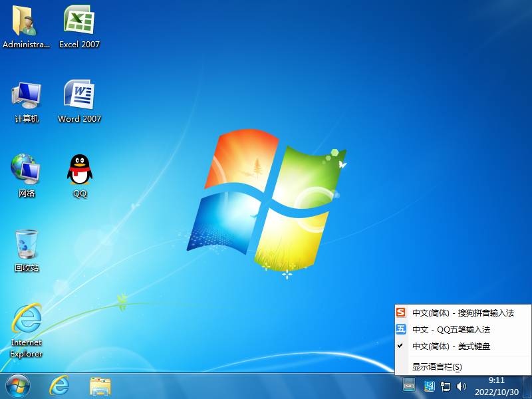The image size is (532, 399).
Task: Choose QQ Wubi input method (QQ五笔输入法)
Action: point(452,329)
